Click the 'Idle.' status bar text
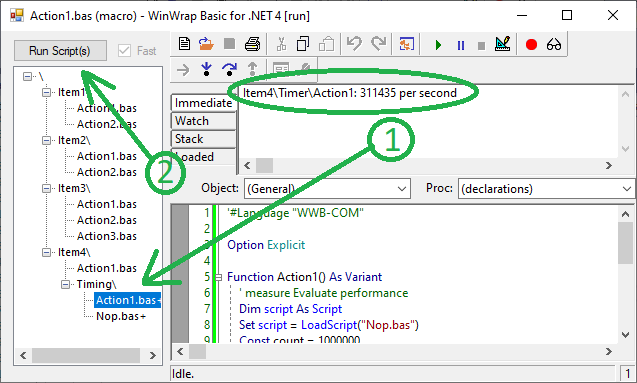This screenshot has height=383, width=637. (x=183, y=374)
